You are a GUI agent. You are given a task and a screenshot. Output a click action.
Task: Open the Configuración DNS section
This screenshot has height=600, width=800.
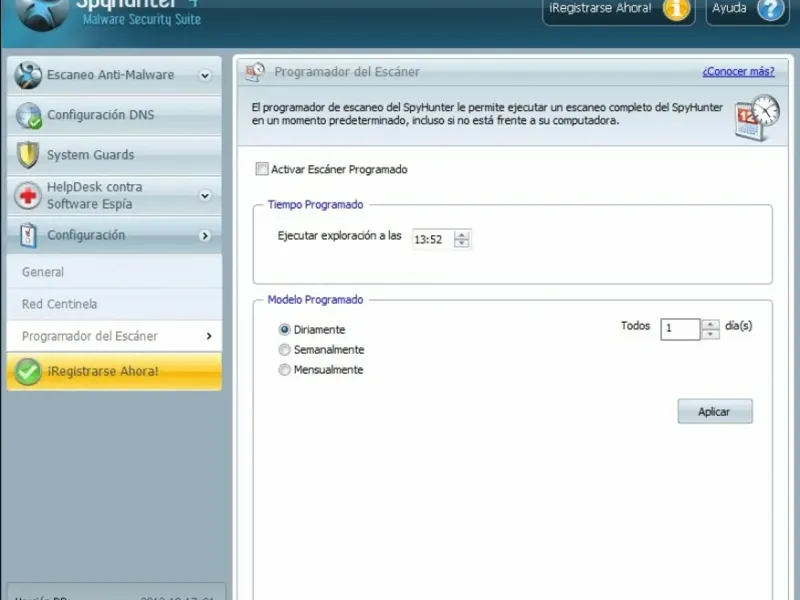(114, 115)
